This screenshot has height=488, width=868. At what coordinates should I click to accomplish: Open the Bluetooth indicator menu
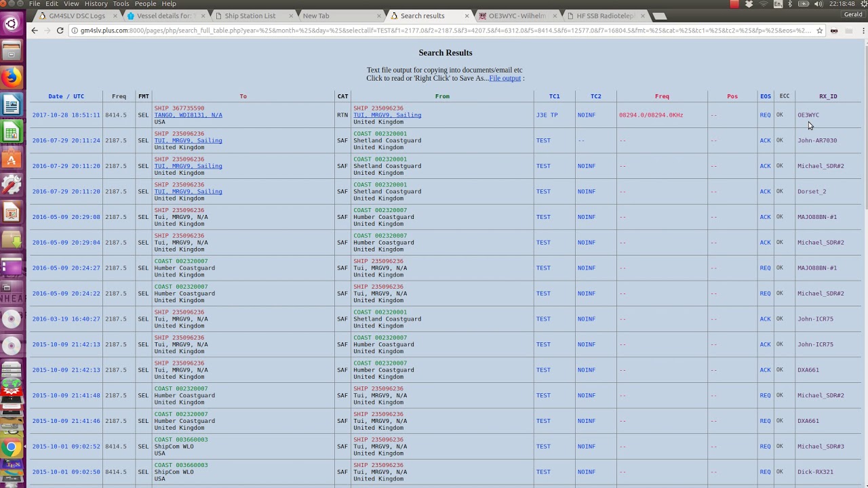[791, 4]
